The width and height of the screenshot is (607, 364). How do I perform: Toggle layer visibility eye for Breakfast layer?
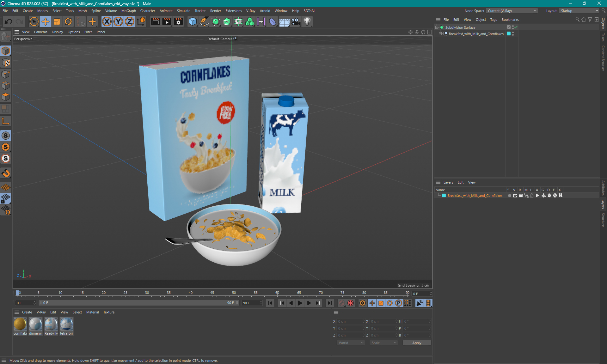pyautogui.click(x=515, y=196)
